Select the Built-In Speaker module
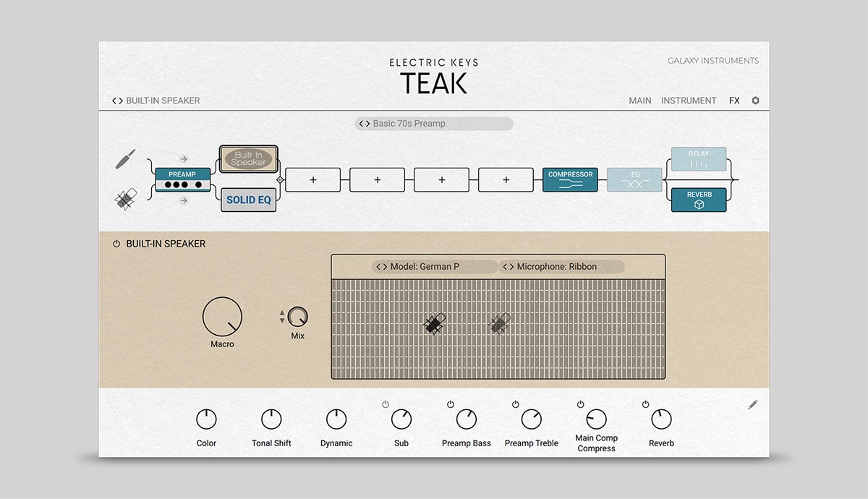This screenshot has width=868, height=499. 249,159
